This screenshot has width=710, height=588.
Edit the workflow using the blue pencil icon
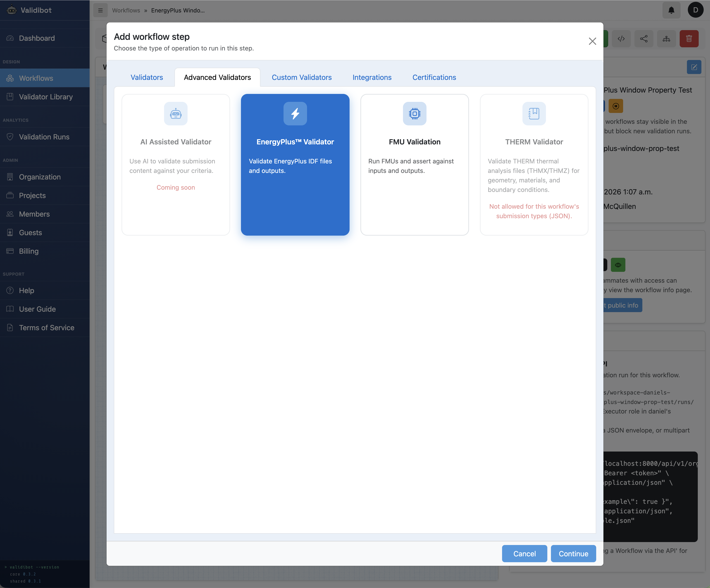click(x=694, y=67)
